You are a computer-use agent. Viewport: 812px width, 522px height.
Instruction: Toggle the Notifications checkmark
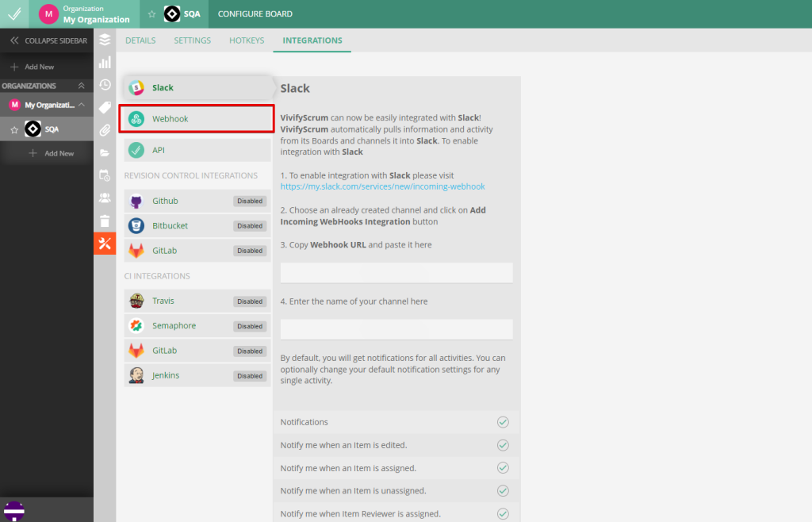click(503, 422)
